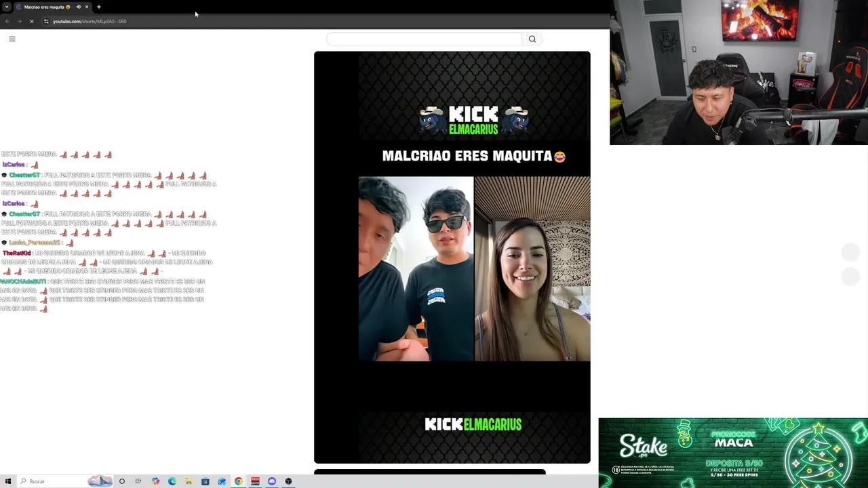Open Microsoft Store from the taskbar

coord(205,481)
